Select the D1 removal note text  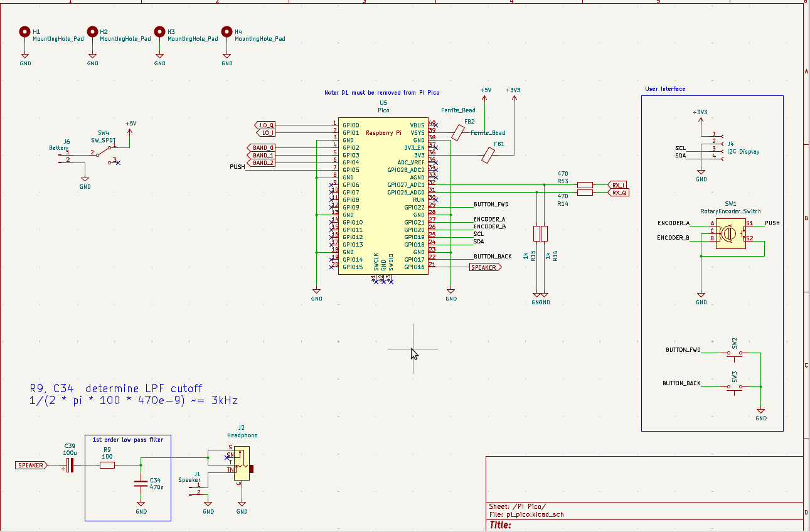(381, 93)
